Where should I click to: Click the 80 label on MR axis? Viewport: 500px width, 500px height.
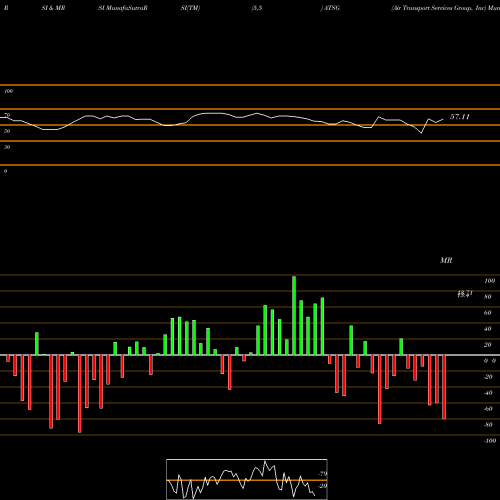pyautogui.click(x=488, y=297)
